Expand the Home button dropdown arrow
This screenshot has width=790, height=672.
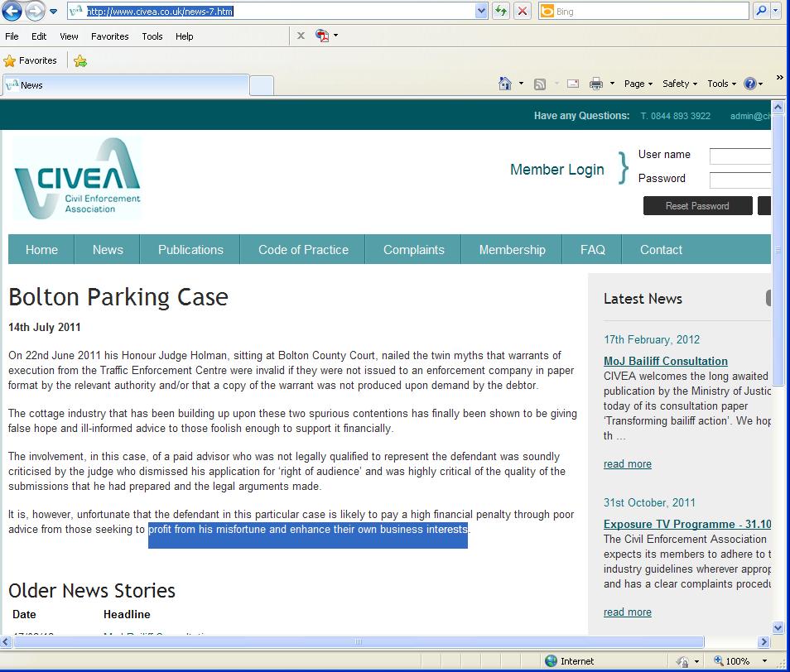[521, 84]
